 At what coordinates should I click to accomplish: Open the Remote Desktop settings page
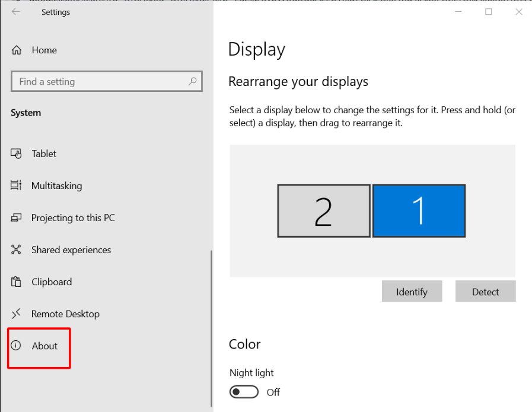(65, 314)
